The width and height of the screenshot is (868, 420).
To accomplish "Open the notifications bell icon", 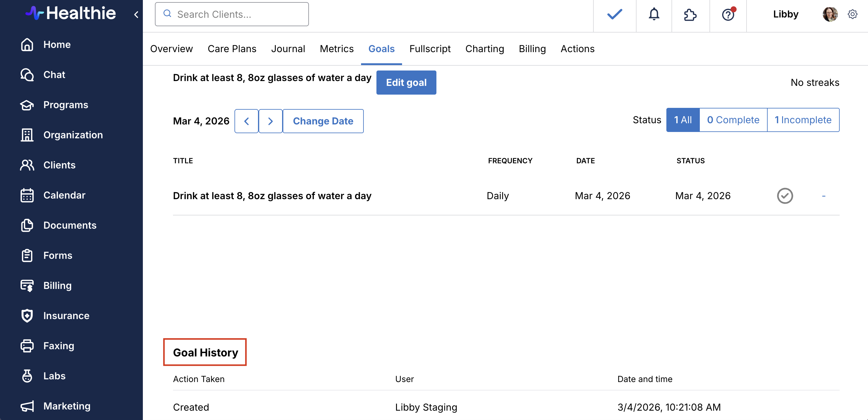I will (654, 14).
